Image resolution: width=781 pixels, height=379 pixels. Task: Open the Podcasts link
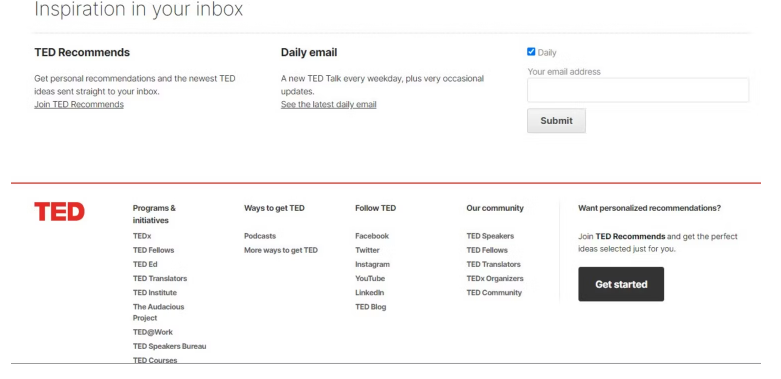coord(260,236)
